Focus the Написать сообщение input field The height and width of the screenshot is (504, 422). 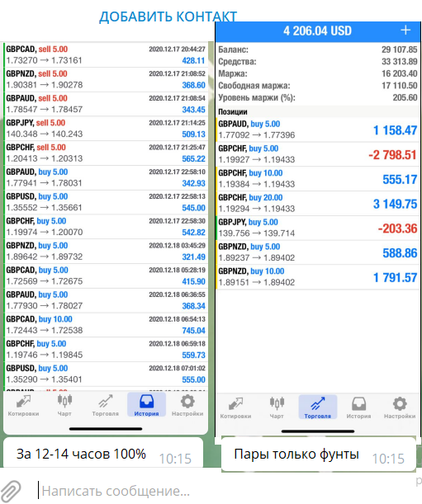225,491
